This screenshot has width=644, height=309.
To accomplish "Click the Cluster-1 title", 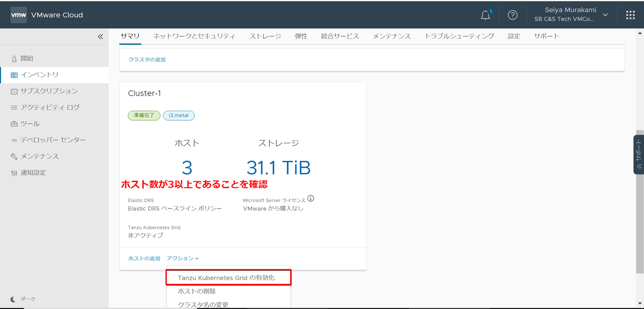I will tap(144, 93).
